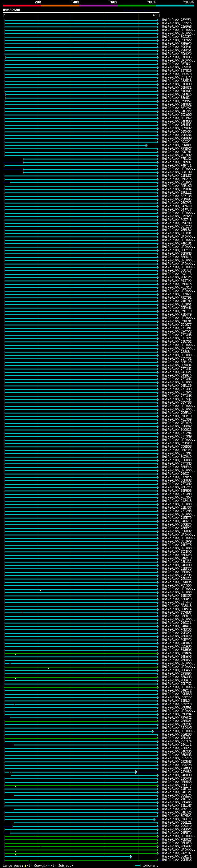Image resolution: width=197 pixels, height=868 pixels.
Task: Open the UniRef100_A4RTJ1 hit
Action: click(x=176, y=165)
